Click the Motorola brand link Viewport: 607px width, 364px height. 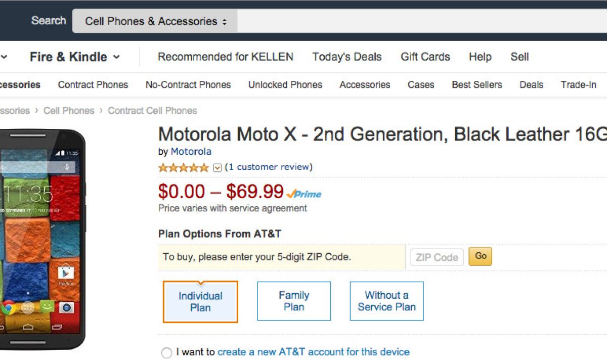pos(191,152)
